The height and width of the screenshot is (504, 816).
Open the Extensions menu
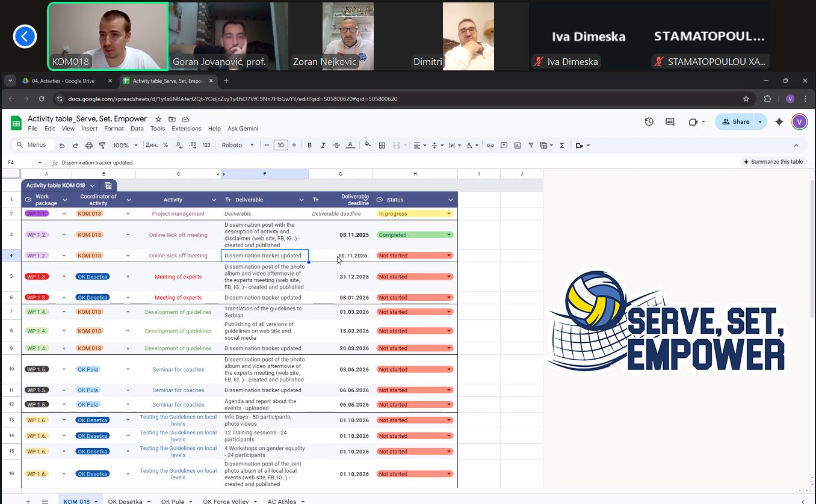[187, 129]
